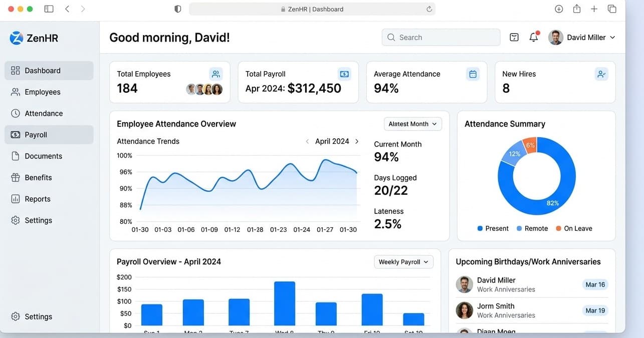
Task: Click the Mar 16 date badge
Action: (595, 284)
